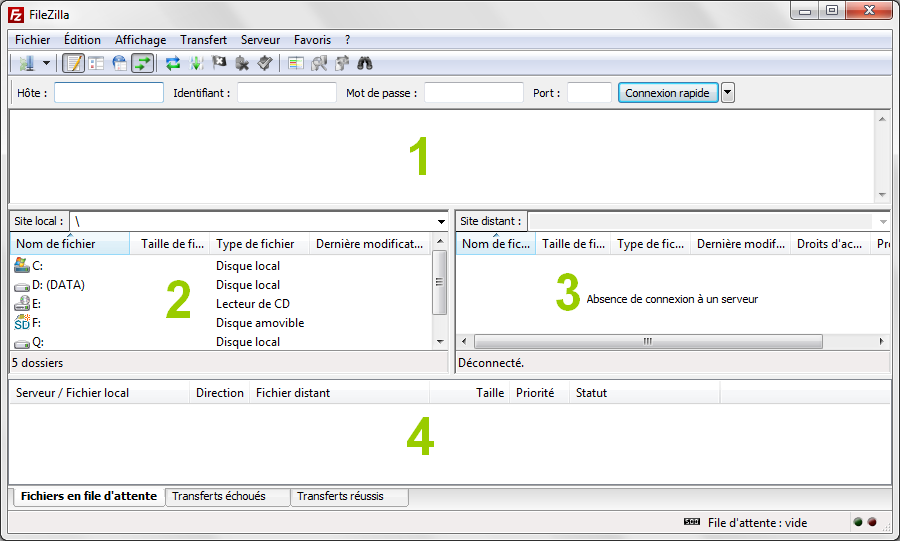The width and height of the screenshot is (900, 541).
Task: Toggle the remote directory tree view
Action: pos(119,63)
